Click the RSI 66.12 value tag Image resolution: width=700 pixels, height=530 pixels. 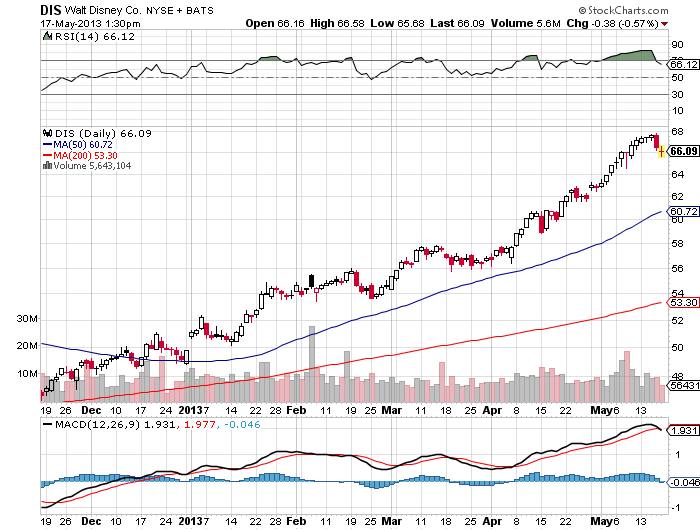(683, 64)
